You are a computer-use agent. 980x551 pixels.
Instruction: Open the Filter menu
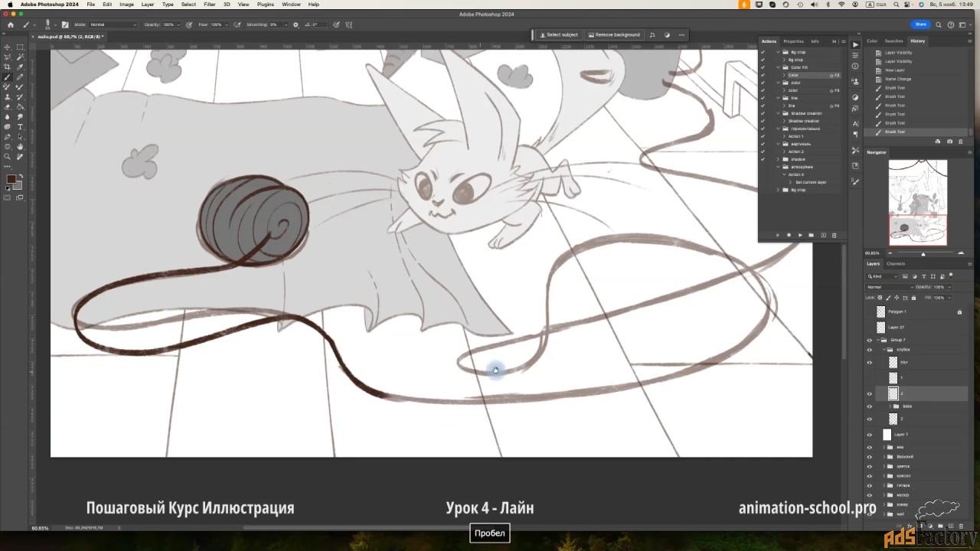coord(209,5)
